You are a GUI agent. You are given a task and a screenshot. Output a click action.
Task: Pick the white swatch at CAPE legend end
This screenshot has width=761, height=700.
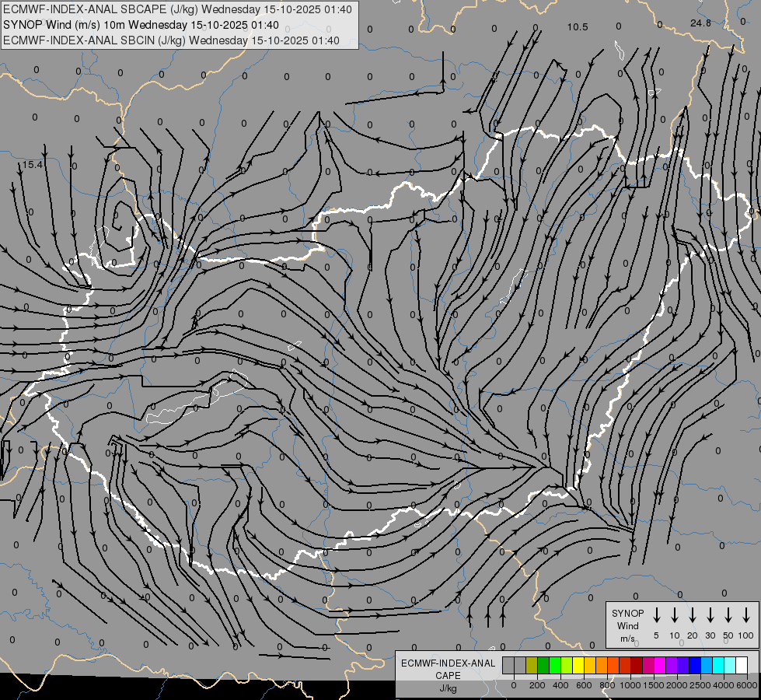coord(741,665)
